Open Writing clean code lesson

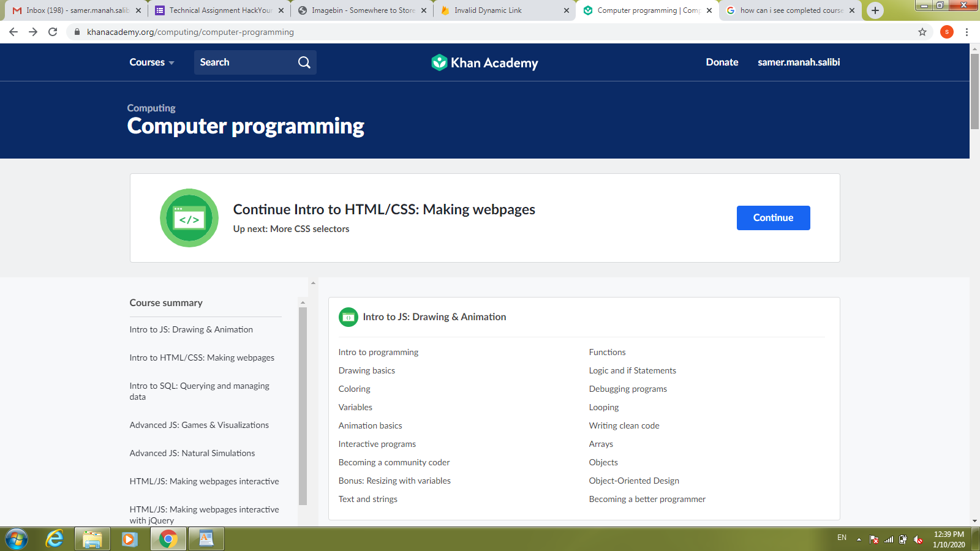pyautogui.click(x=624, y=426)
